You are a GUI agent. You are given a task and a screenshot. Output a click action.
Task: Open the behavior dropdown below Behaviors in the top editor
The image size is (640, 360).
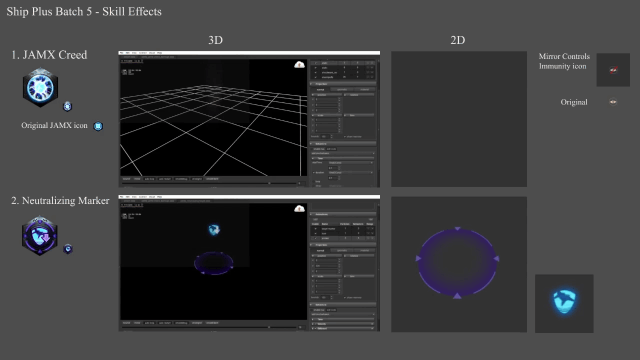pyautogui.click(x=343, y=153)
